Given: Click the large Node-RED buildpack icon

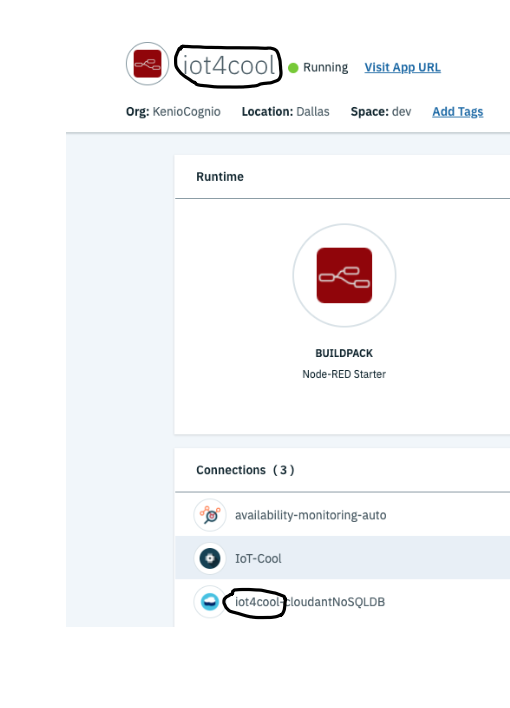Looking at the screenshot, I should point(344,275).
